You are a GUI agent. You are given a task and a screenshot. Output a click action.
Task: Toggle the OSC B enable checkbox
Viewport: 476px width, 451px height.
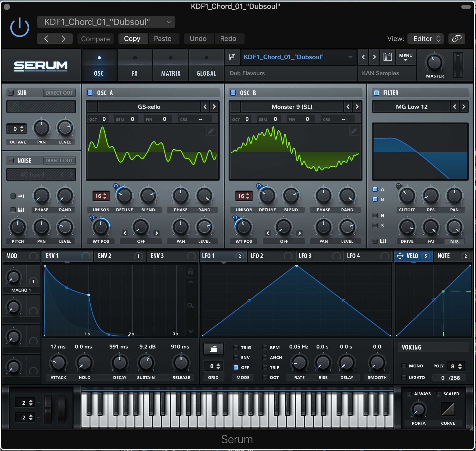coord(232,93)
